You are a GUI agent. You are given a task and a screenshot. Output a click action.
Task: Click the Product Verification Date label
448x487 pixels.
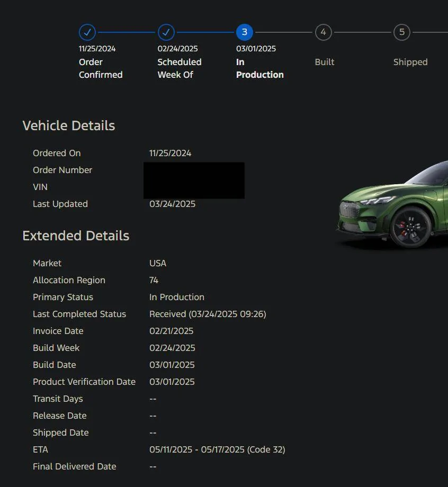click(84, 382)
